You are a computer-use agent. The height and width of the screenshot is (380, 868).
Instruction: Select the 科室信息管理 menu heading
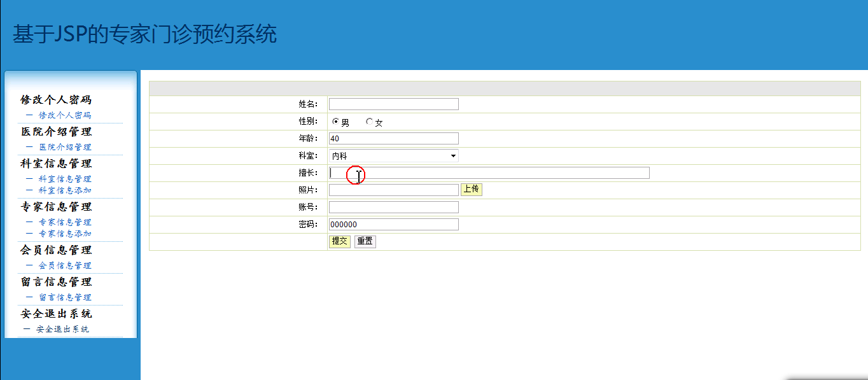click(x=56, y=164)
